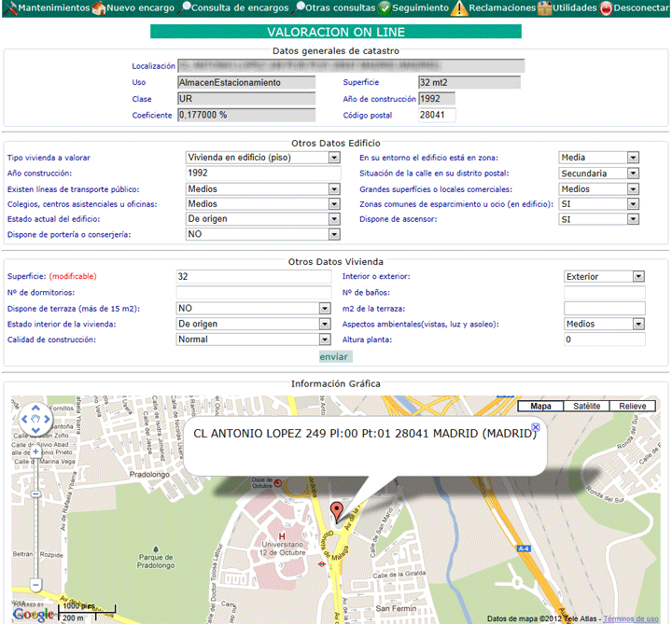Viewport: 672px width, 624px height.
Task: Pan the map down with the arrow
Action: (x=35, y=430)
